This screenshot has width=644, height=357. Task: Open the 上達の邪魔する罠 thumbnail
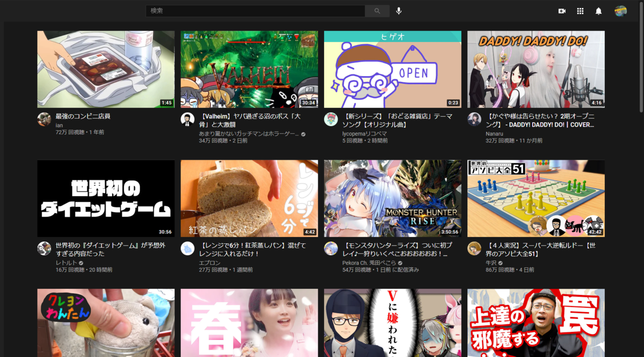536,323
